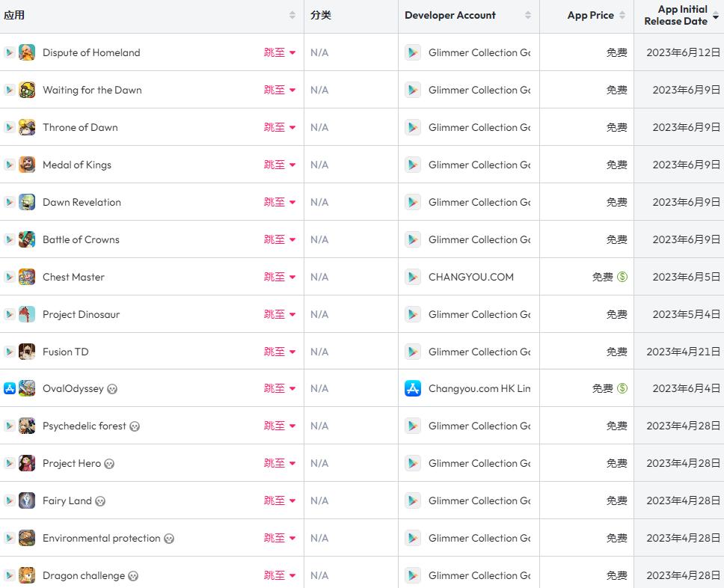Click the green dollar icon in Chest Master row

pyautogui.click(x=622, y=277)
